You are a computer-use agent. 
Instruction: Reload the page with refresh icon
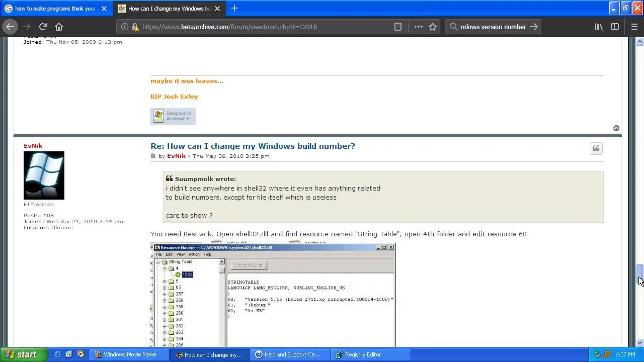pyautogui.click(x=43, y=27)
